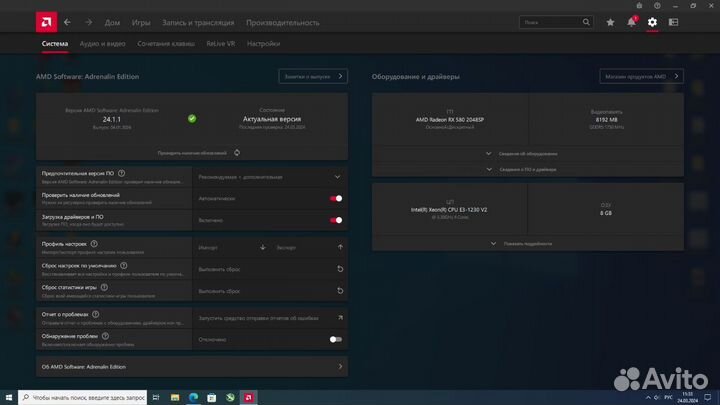
Task: Click Актуальная версия status text
Action: (x=272, y=119)
